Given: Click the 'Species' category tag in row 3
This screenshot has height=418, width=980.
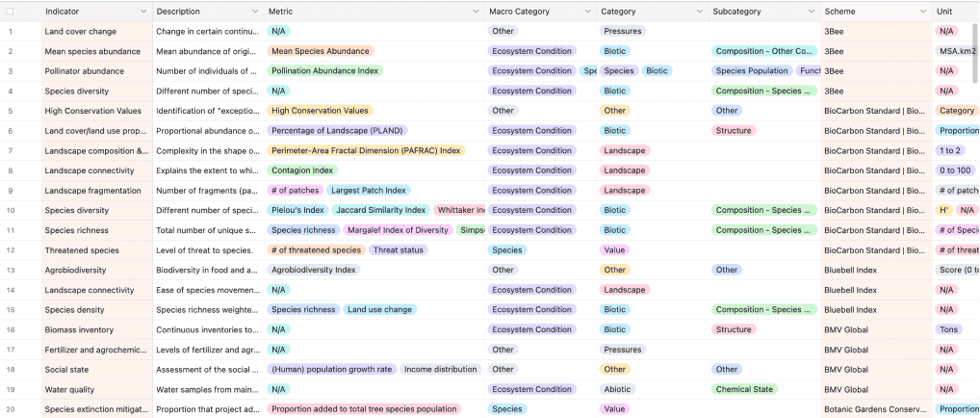Looking at the screenshot, I should [619, 70].
